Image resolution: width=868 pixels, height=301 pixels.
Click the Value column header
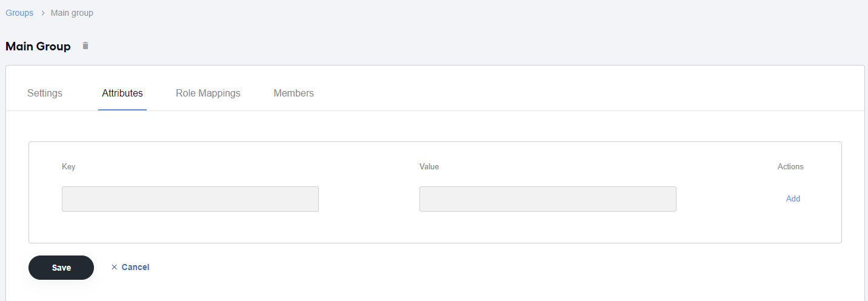point(429,167)
